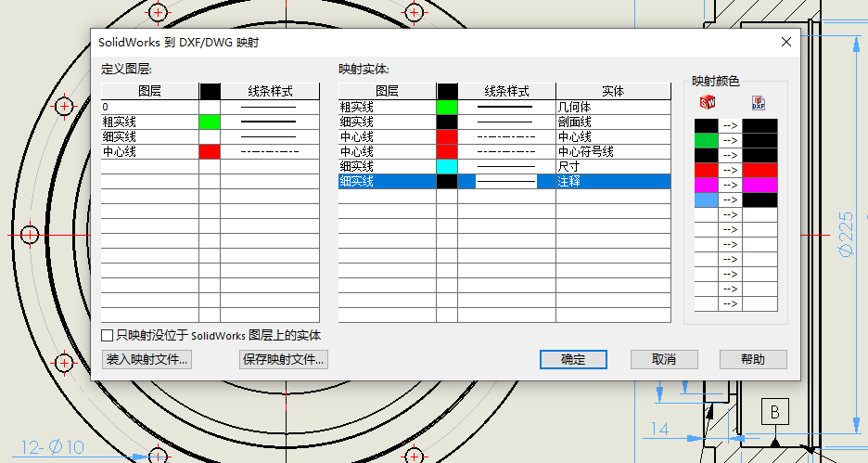Image resolution: width=868 pixels, height=463 pixels.
Task: Click the line style cell in the 几何体 row
Action: pos(506,107)
